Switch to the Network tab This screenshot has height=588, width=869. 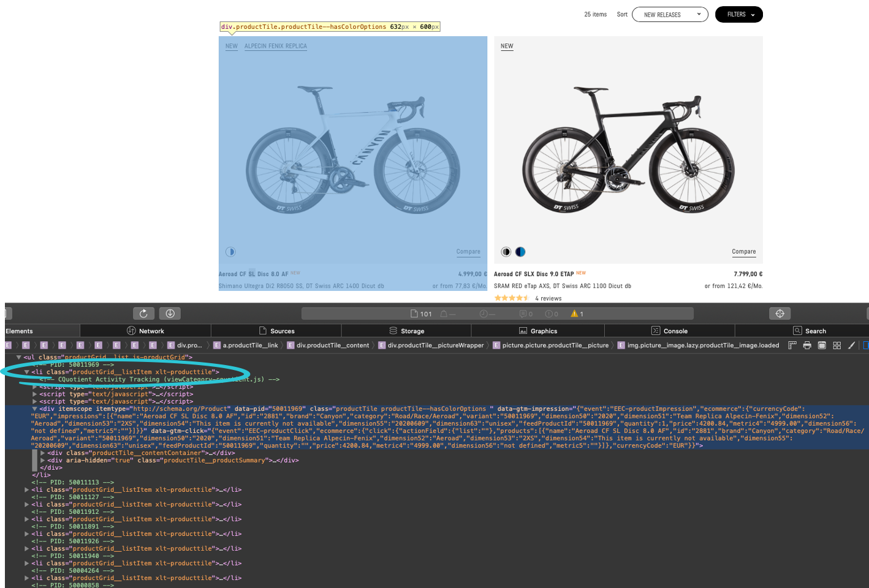point(146,331)
